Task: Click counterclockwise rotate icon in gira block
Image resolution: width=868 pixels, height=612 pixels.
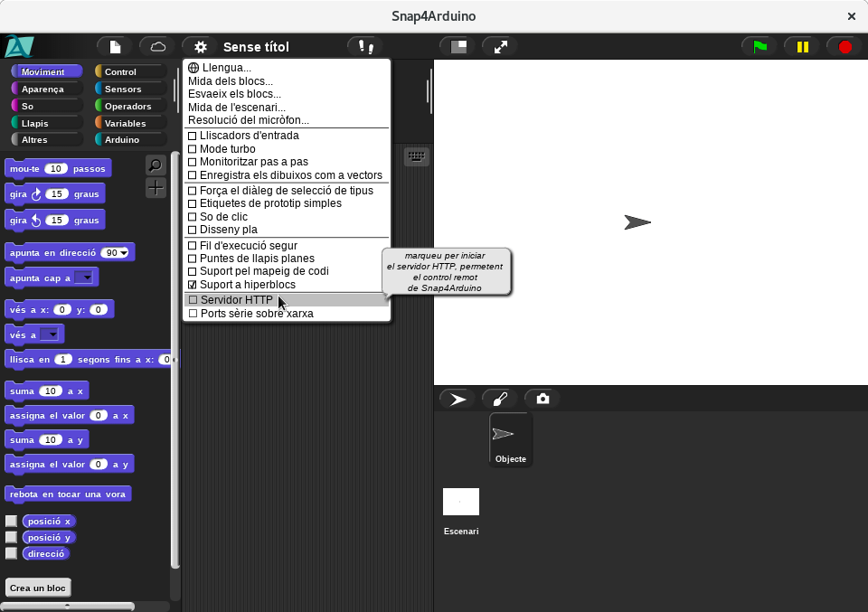Action: coord(36,221)
